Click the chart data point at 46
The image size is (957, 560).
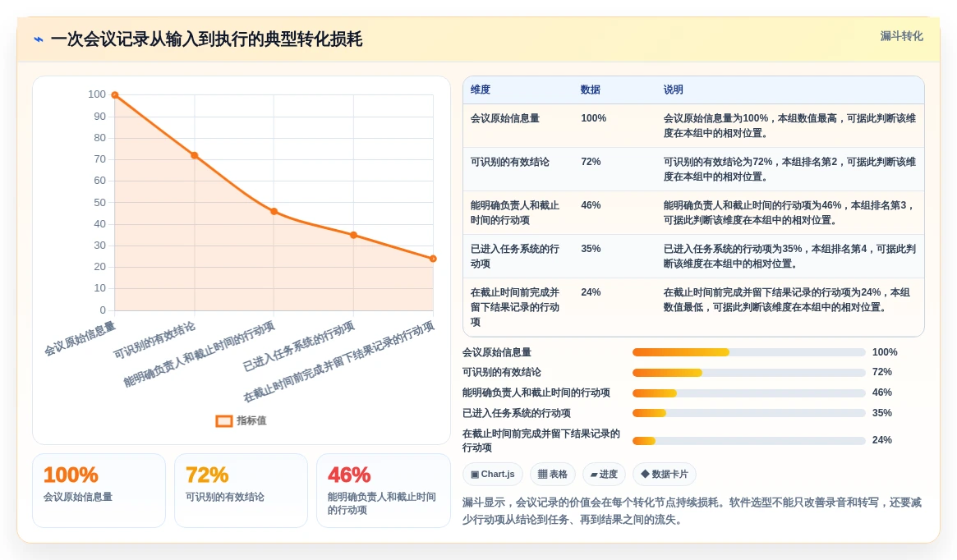pyautogui.click(x=274, y=212)
